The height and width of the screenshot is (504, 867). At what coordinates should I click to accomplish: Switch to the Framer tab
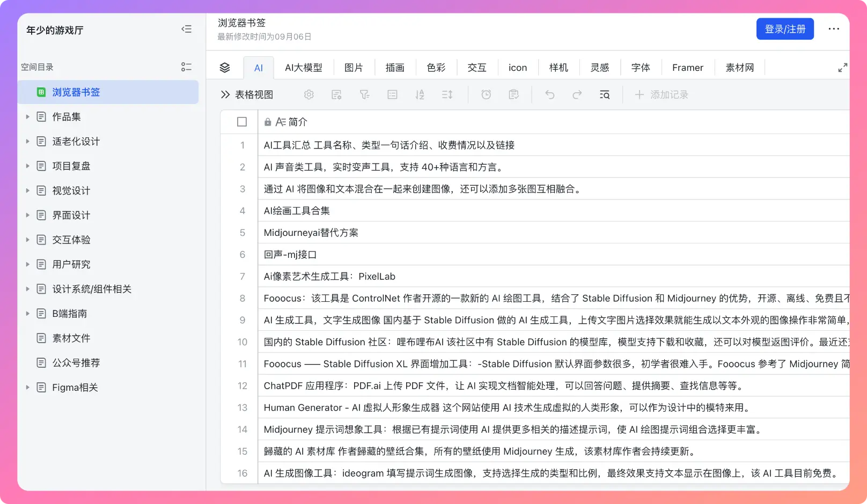click(687, 68)
